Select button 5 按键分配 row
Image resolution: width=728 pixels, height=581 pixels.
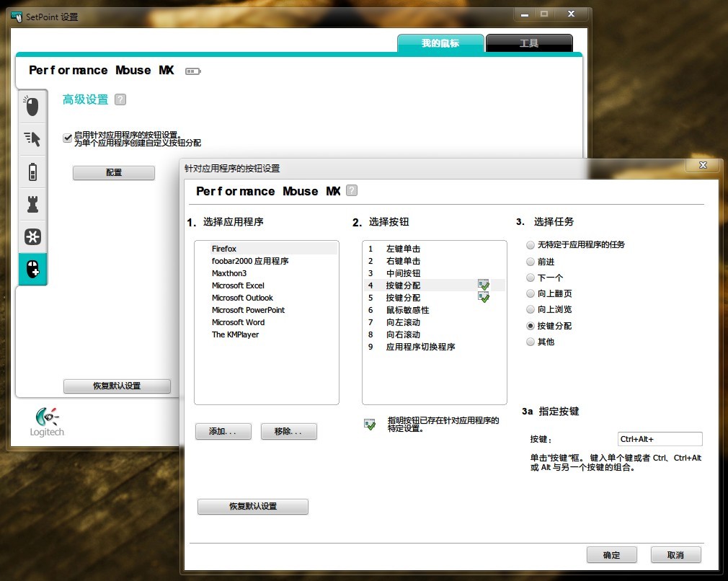434,298
